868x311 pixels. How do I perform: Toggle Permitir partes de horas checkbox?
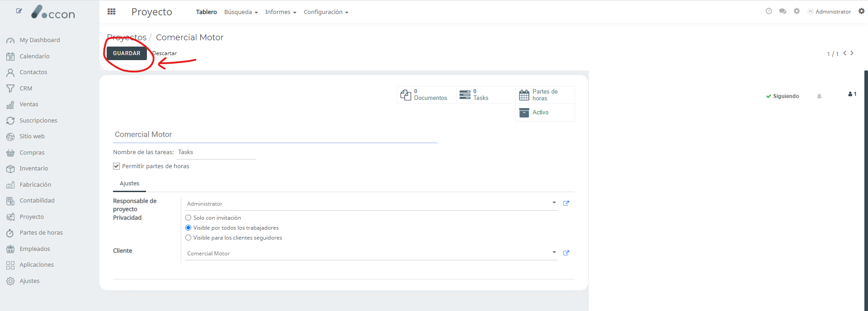click(116, 166)
